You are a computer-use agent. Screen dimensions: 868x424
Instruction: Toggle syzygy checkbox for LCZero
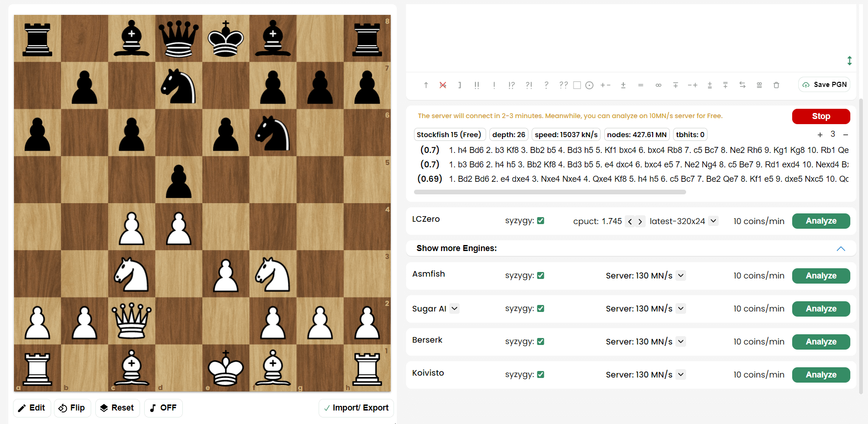click(541, 220)
